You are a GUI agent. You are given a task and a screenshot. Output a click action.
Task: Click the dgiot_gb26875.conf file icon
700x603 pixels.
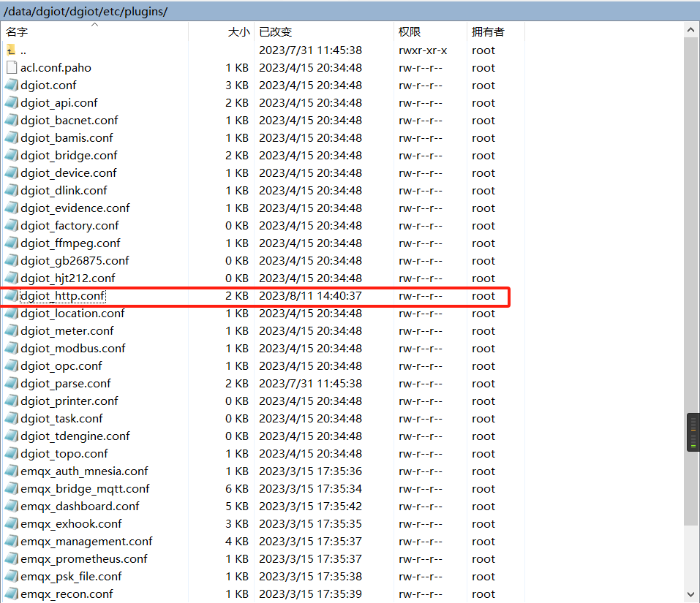pyautogui.click(x=12, y=260)
